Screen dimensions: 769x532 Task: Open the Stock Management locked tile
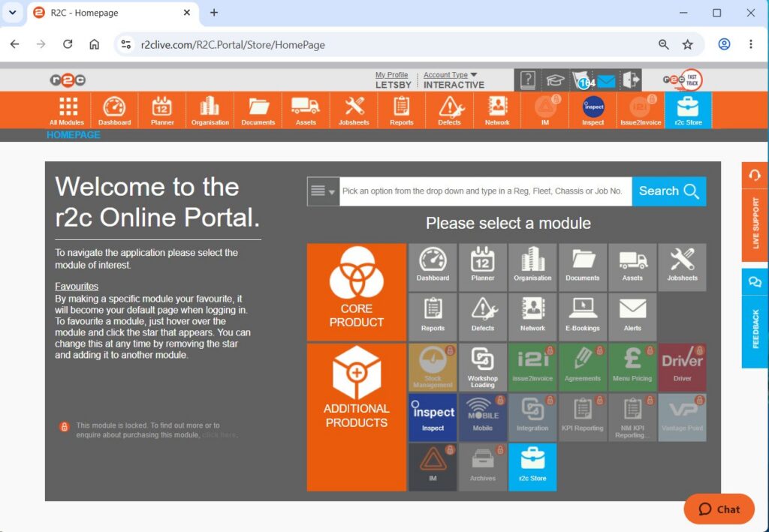coord(433,368)
